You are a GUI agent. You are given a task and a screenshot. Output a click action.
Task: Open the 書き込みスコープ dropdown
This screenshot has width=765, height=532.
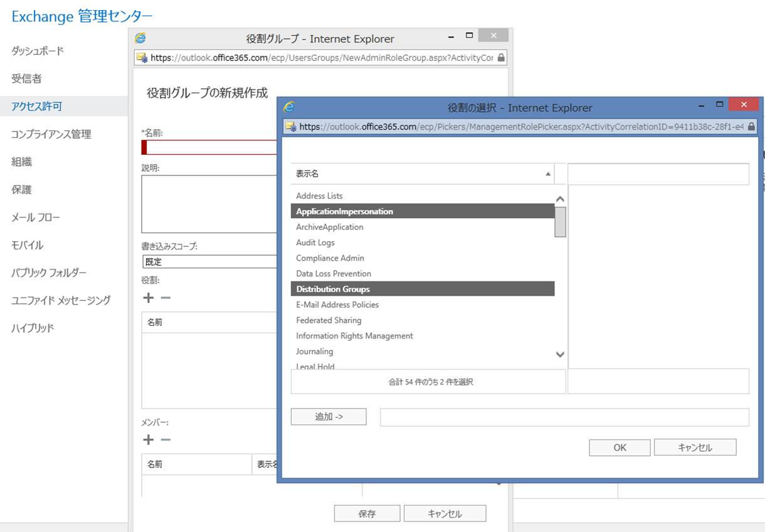[209, 262]
